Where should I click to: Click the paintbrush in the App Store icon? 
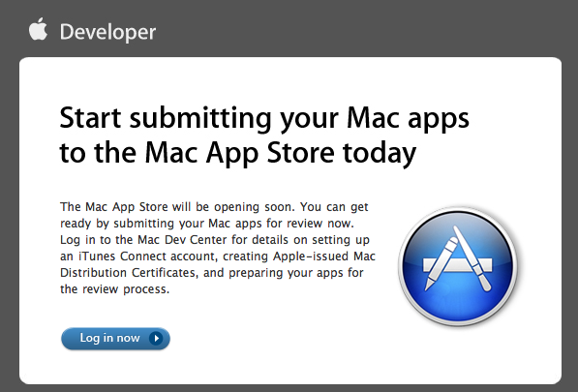click(x=472, y=258)
